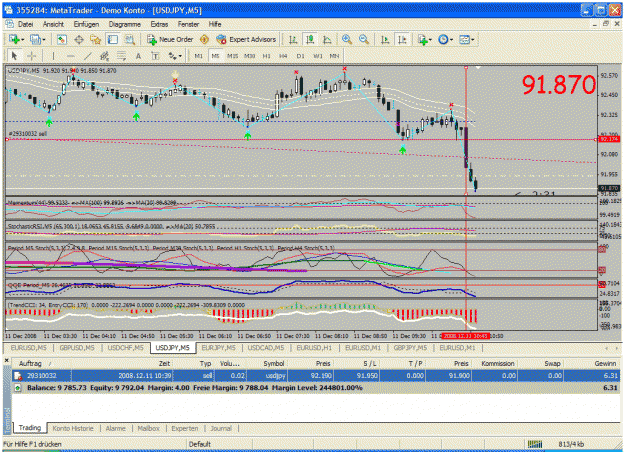Switch chart to line chart
This screenshot has width=625, height=452.
click(327, 39)
